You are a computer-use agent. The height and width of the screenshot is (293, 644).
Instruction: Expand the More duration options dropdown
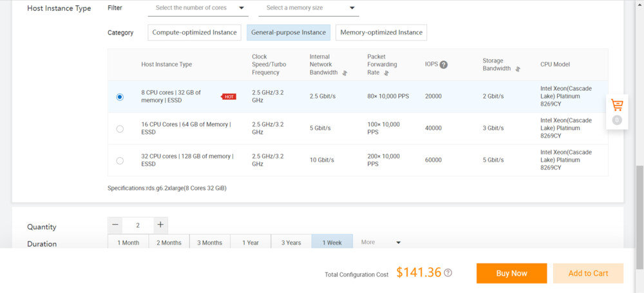coord(381,243)
